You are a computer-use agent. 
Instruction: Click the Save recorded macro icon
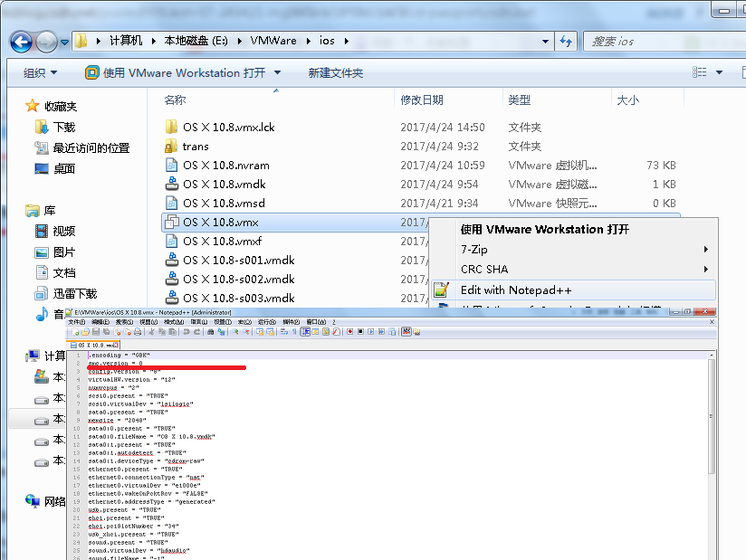pos(393,332)
